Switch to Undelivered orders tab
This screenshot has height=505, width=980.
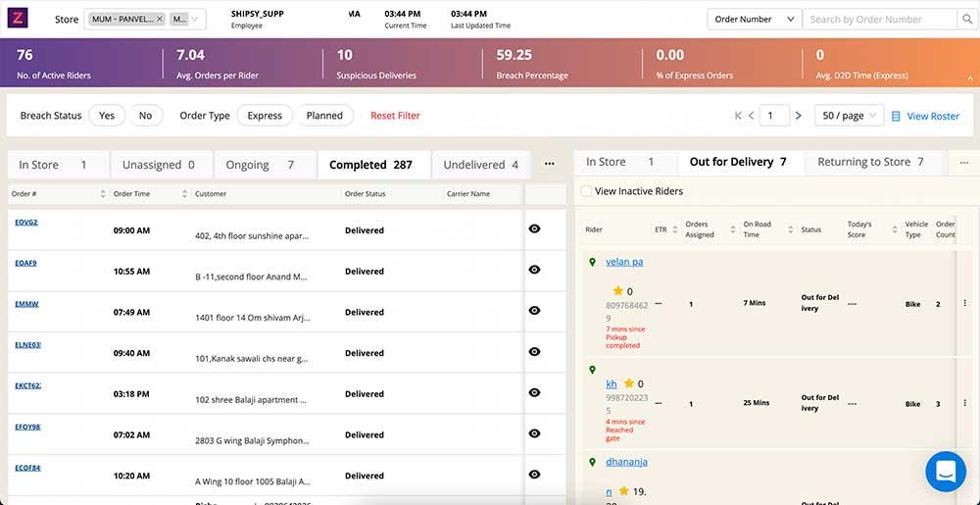[480, 165]
